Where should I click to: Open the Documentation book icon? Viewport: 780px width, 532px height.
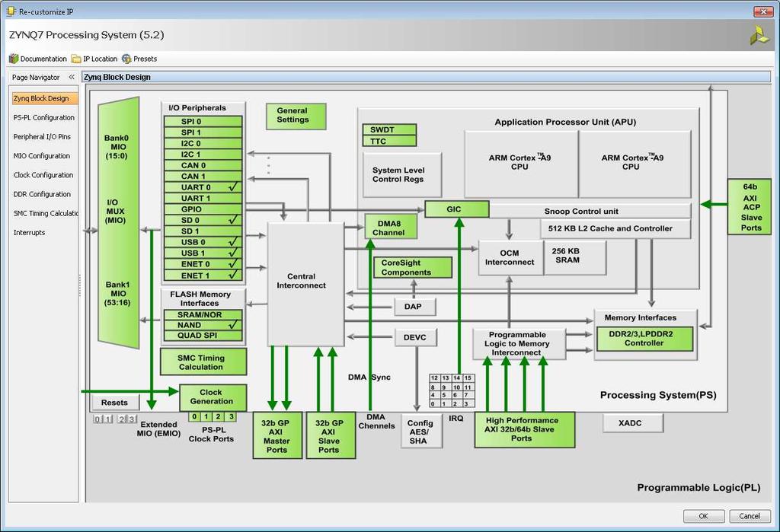pos(14,59)
